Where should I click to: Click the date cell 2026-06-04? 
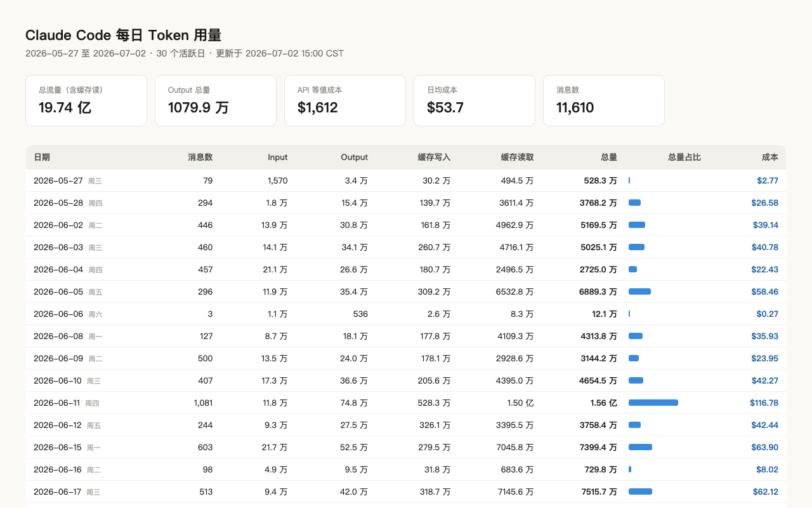pyautogui.click(x=58, y=269)
